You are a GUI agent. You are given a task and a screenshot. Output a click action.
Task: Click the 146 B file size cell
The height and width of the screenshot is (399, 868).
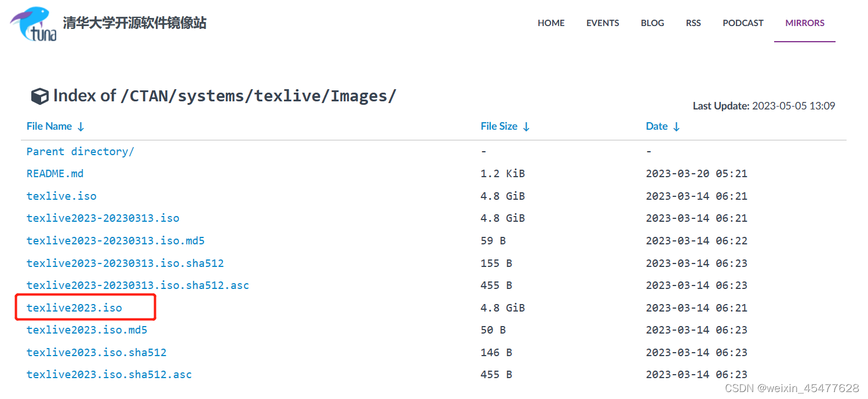pyautogui.click(x=497, y=353)
